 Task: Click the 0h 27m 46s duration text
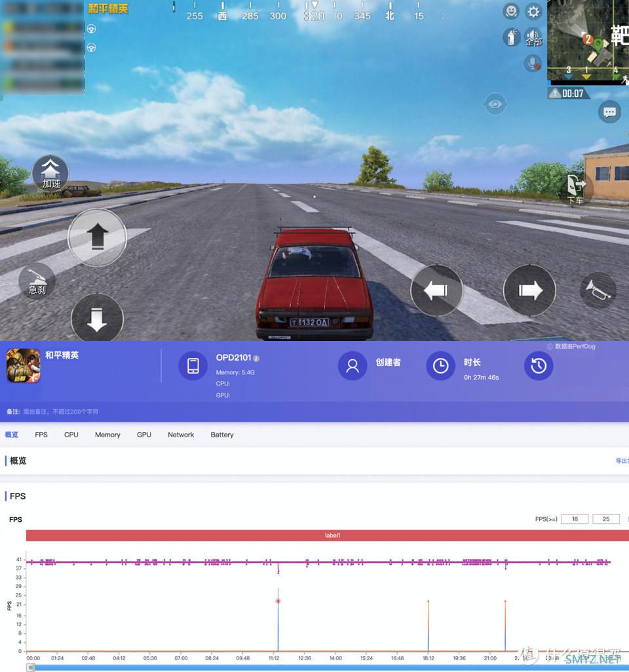click(x=482, y=378)
